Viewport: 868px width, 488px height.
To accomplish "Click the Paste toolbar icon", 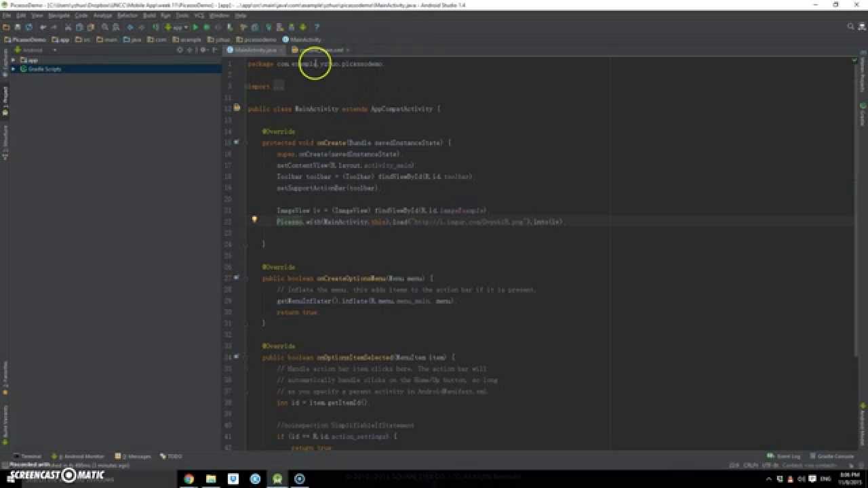I will tap(91, 27).
